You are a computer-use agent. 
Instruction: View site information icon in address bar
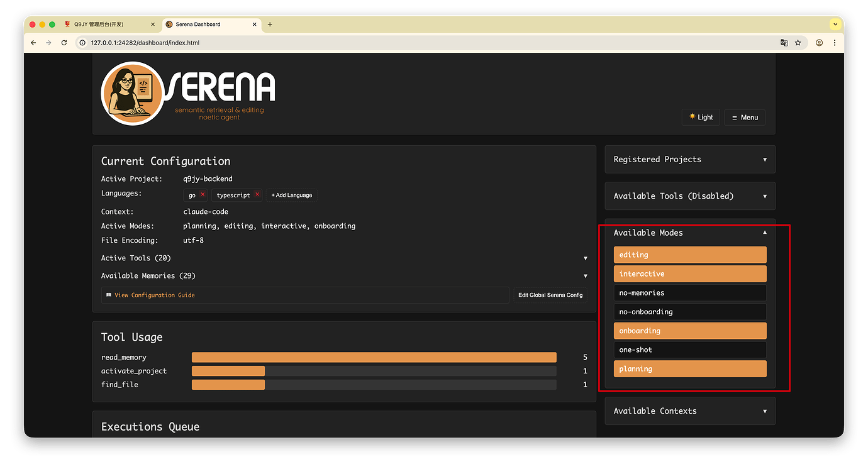pyautogui.click(x=82, y=43)
